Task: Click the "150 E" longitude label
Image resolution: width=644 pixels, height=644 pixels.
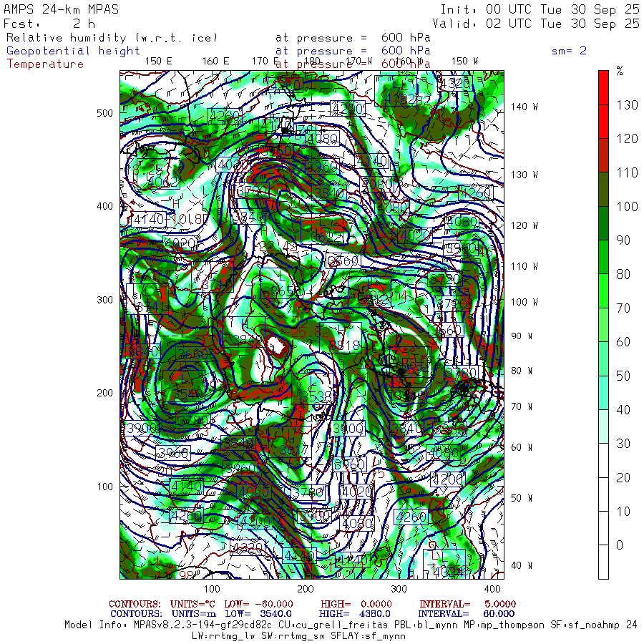Action: tap(159, 62)
